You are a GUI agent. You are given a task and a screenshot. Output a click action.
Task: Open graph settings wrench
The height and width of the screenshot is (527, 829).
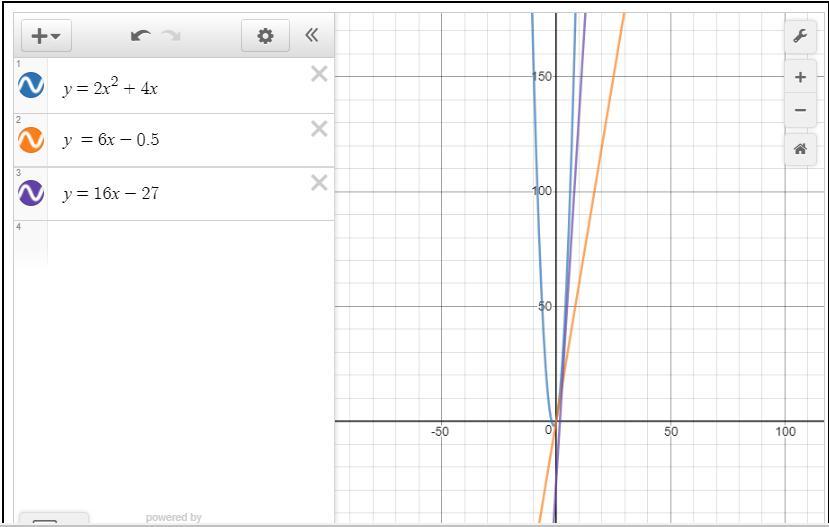pyautogui.click(x=800, y=36)
